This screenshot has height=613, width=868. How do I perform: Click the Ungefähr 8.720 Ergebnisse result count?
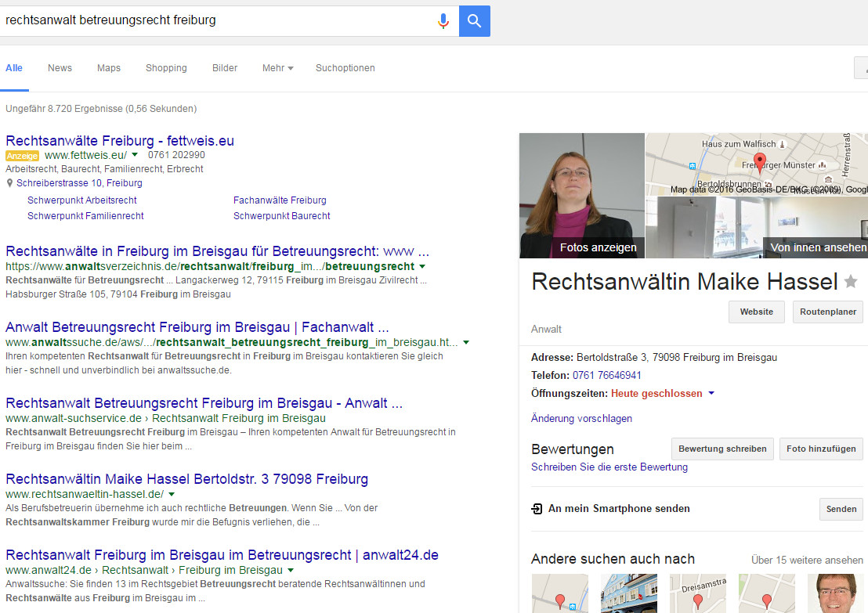[101, 109]
